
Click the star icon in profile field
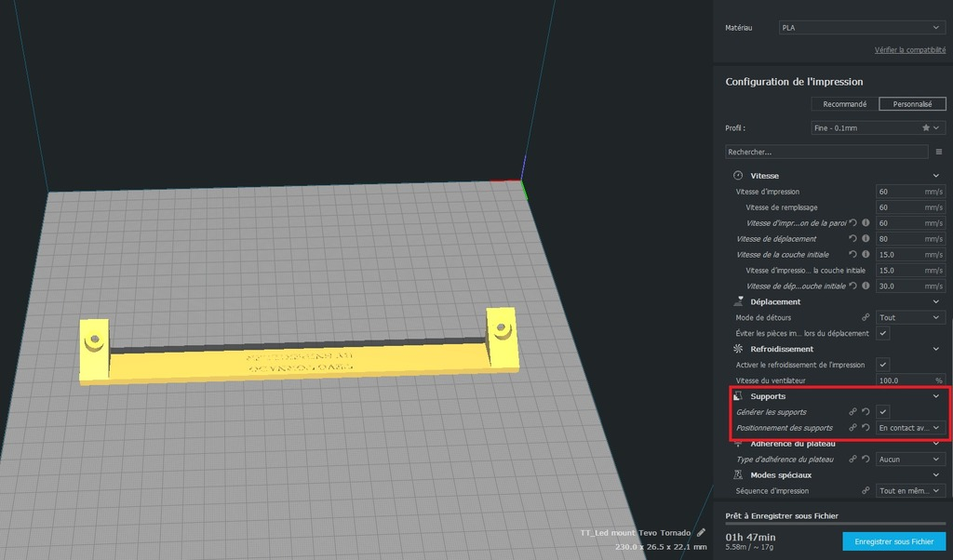point(926,128)
